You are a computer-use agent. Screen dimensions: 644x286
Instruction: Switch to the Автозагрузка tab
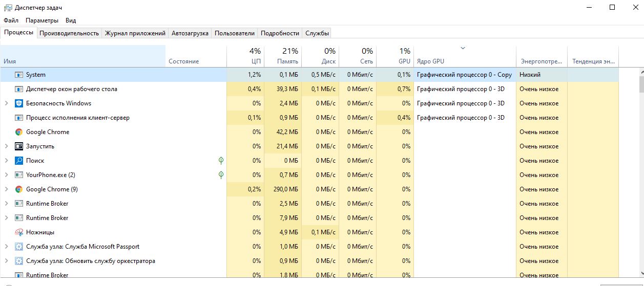(x=190, y=33)
